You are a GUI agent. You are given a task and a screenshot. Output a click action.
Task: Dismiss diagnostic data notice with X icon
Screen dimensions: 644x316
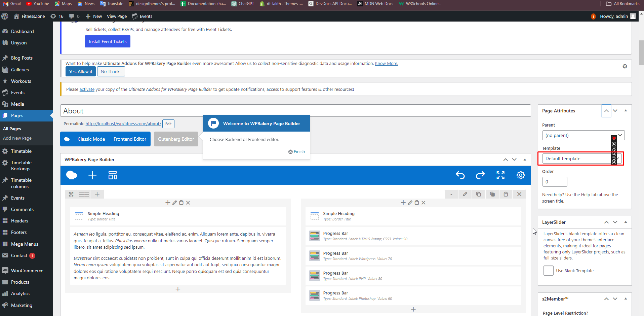point(625,66)
